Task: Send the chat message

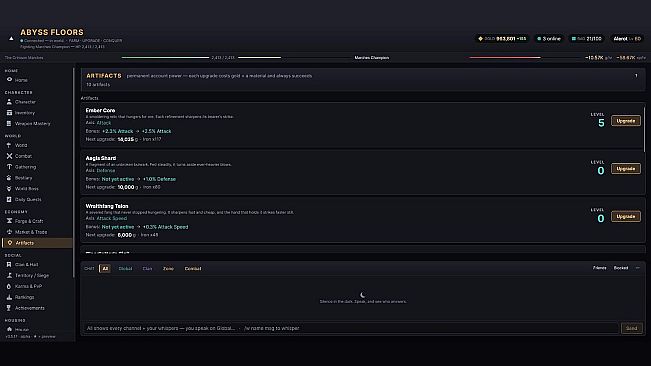Action: pos(631,328)
